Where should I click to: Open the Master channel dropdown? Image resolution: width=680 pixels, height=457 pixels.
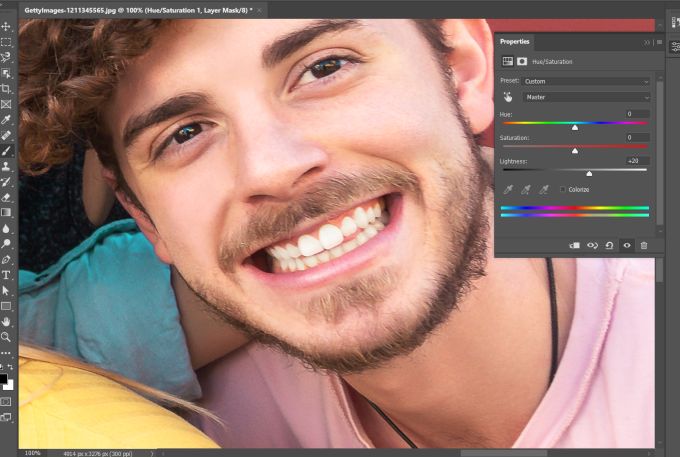click(587, 97)
